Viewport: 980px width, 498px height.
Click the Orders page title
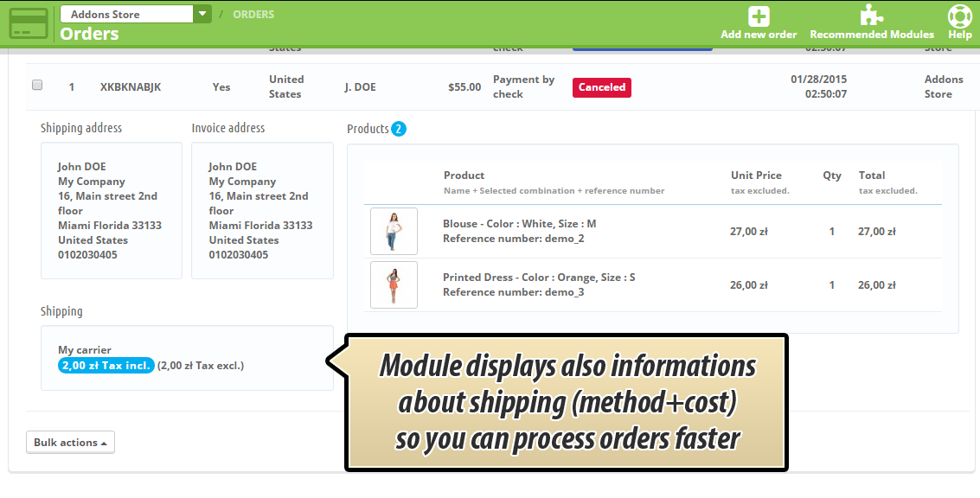pos(89,35)
